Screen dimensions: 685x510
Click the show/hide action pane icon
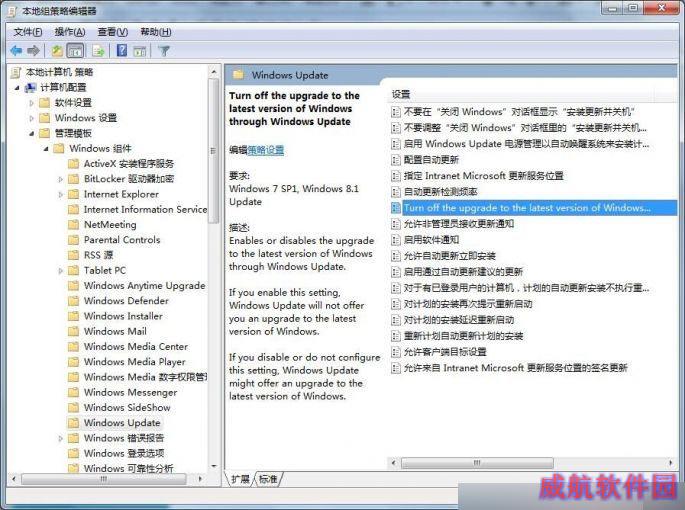point(140,51)
